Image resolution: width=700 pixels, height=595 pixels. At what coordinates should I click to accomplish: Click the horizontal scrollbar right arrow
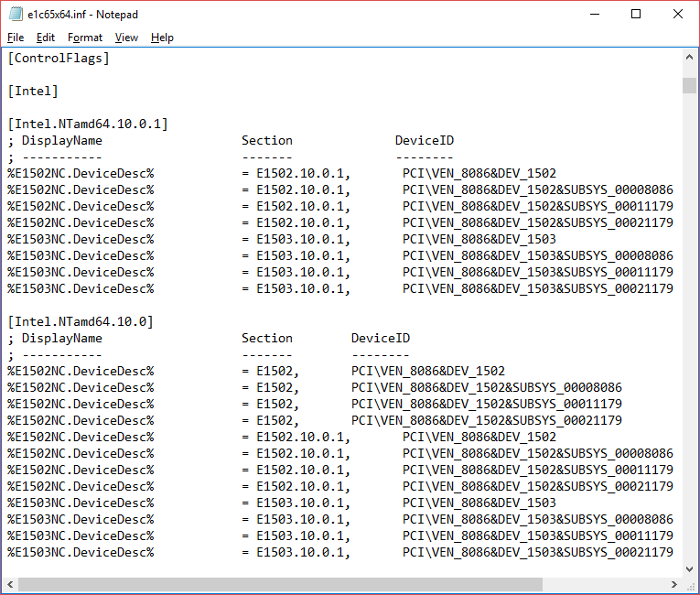pos(674,584)
